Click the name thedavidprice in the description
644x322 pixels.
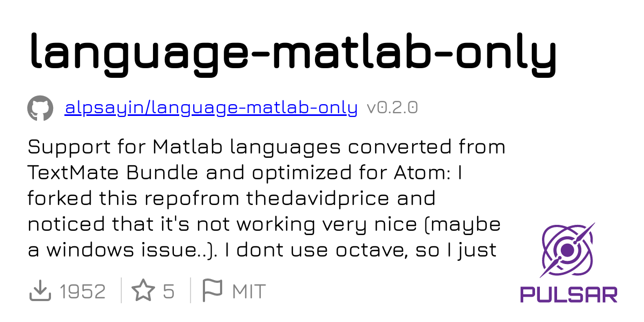(x=317, y=198)
